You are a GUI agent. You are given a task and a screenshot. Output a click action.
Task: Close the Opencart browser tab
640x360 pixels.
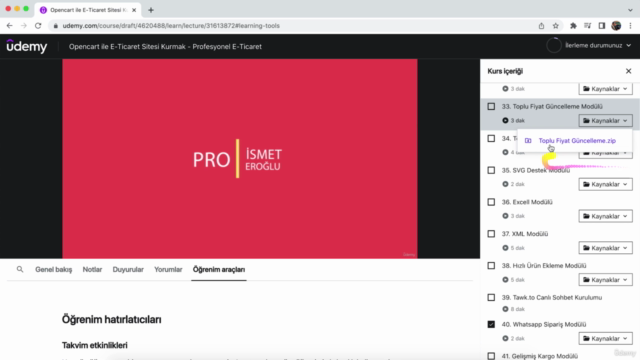134,10
